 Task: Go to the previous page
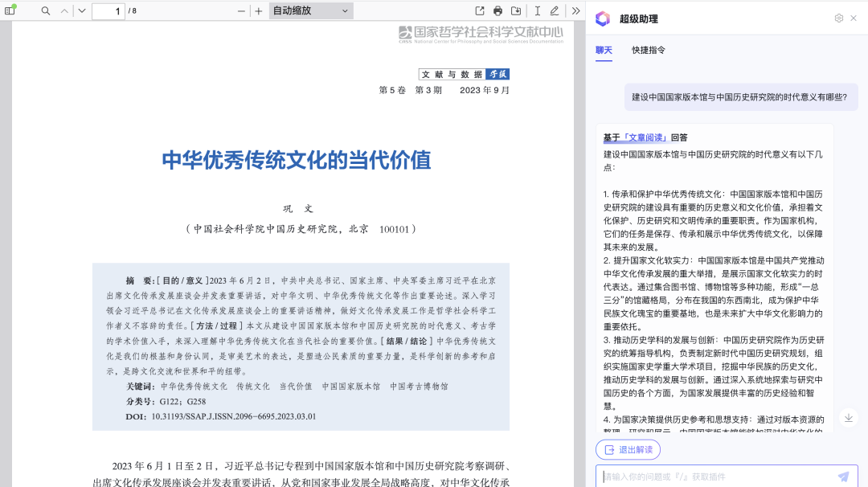click(64, 10)
